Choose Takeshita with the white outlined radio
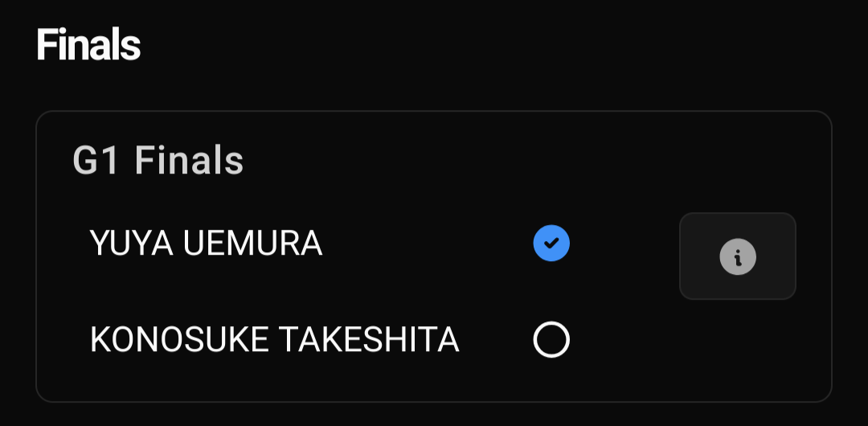This screenshot has height=426, width=868. 551,339
